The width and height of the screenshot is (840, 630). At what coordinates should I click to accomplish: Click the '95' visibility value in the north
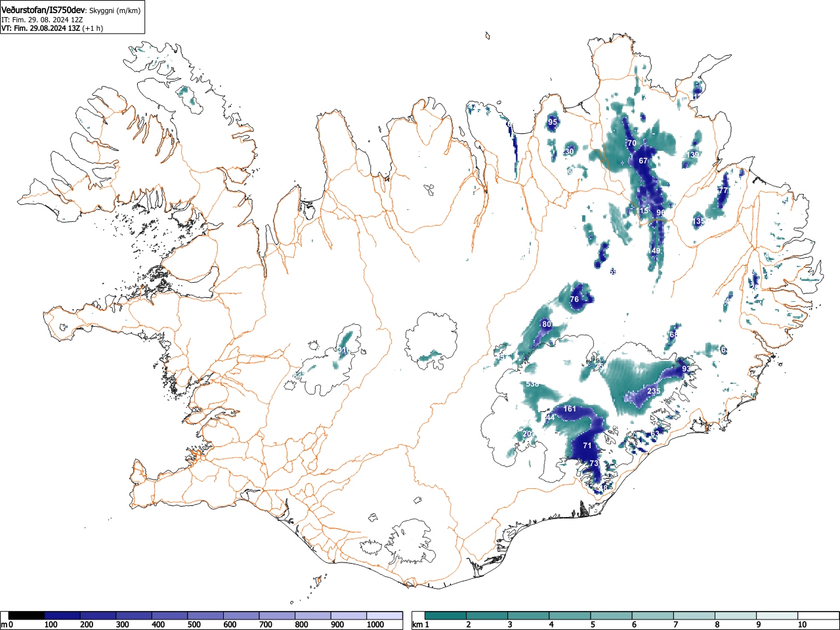[x=553, y=122]
